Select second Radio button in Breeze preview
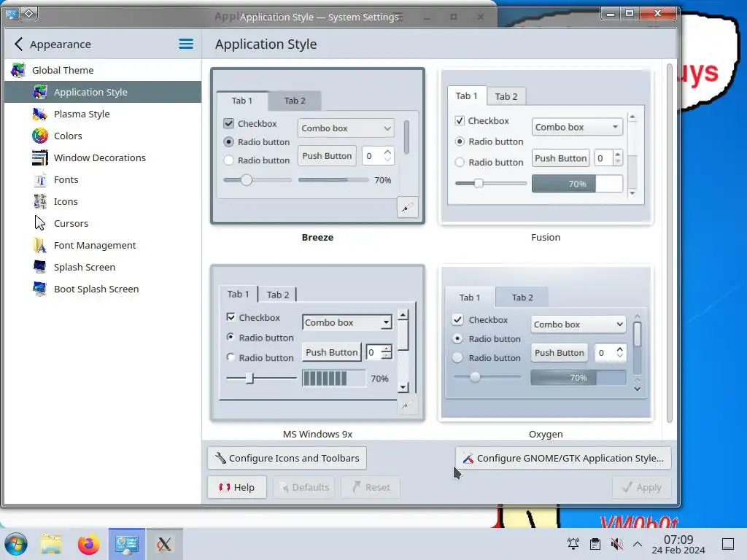747x560 pixels. pyautogui.click(x=228, y=160)
